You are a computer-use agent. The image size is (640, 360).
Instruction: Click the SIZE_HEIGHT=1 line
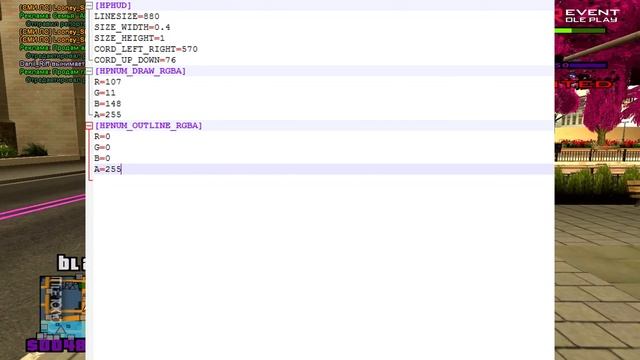coord(129,38)
